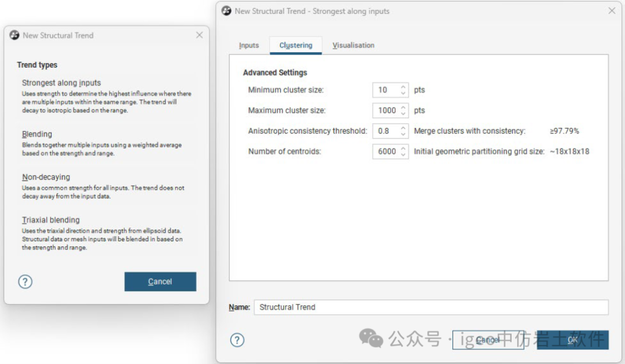Click help icon in Trend types dialog

[x=25, y=282]
